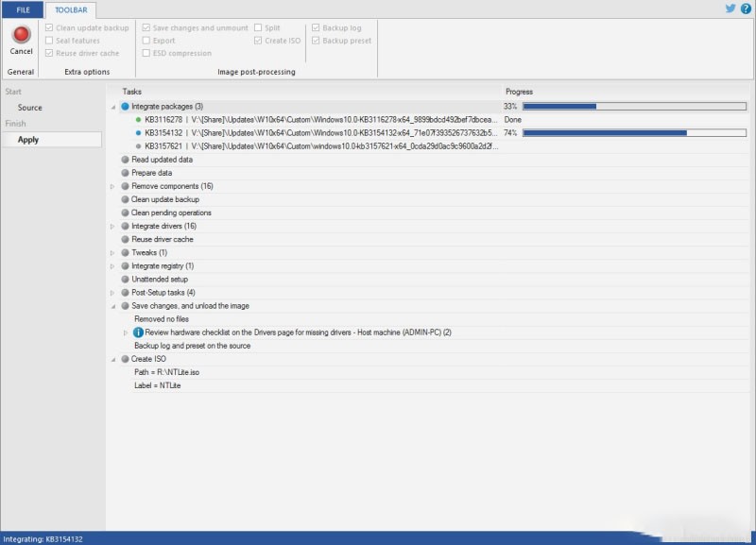Go to the Source page in sidebar

pos(30,108)
